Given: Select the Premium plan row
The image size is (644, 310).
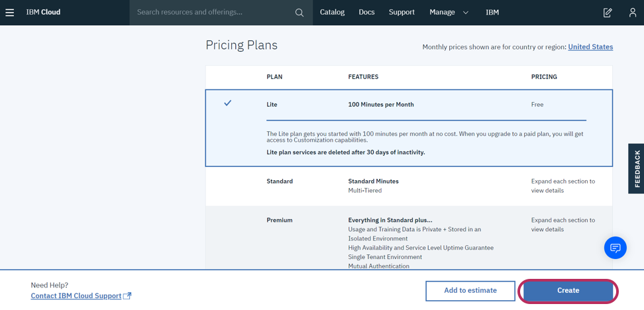Looking at the screenshot, I should tap(409, 238).
